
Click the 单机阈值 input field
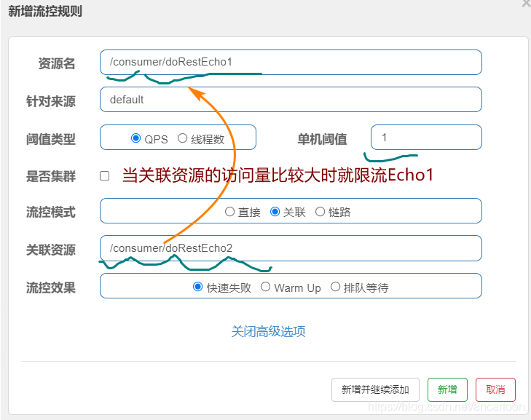tap(426, 137)
